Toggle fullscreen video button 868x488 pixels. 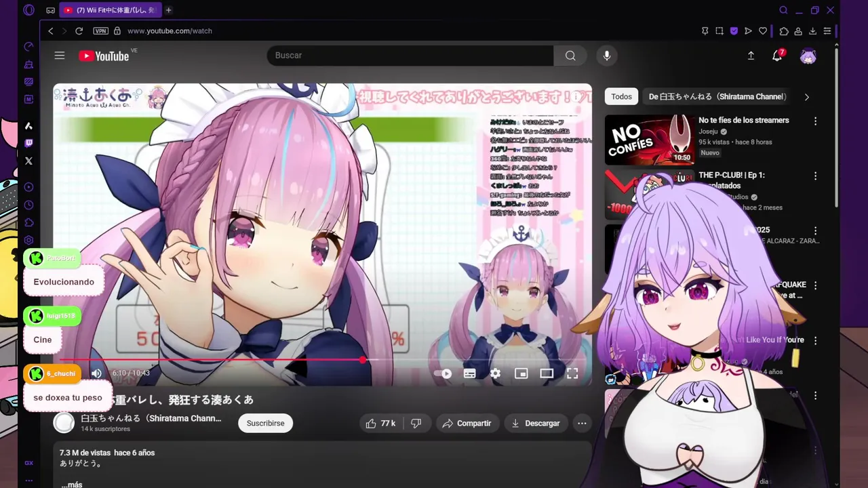[x=572, y=373]
